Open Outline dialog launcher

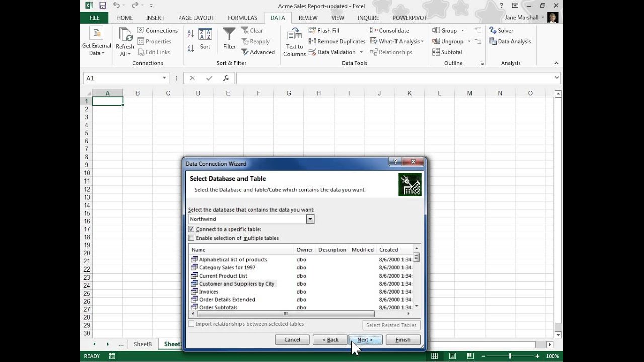[x=481, y=63]
